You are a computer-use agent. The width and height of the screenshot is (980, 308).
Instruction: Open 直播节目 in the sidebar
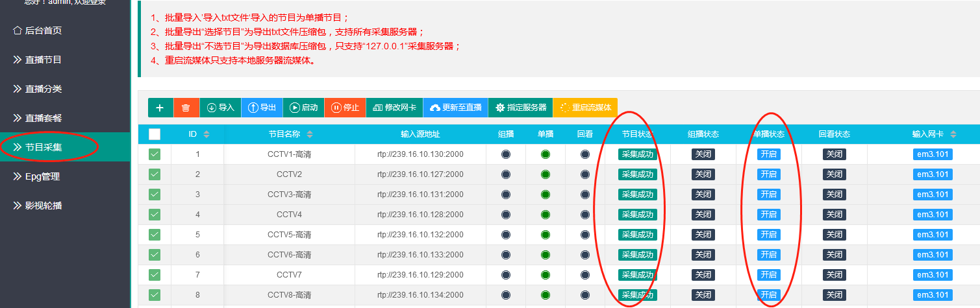43,60
